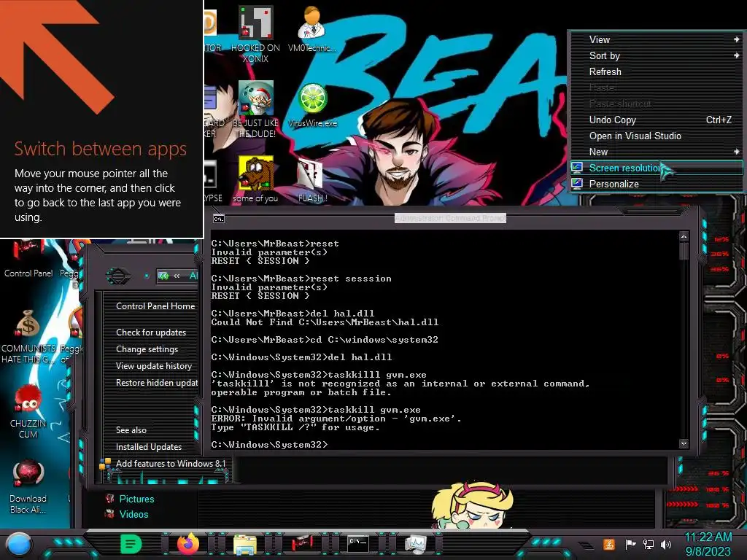Screen dimensions: 747x560
Task: Open COMMUNISTS HATE THIS G... money bag icon
Action: [x=28, y=337]
